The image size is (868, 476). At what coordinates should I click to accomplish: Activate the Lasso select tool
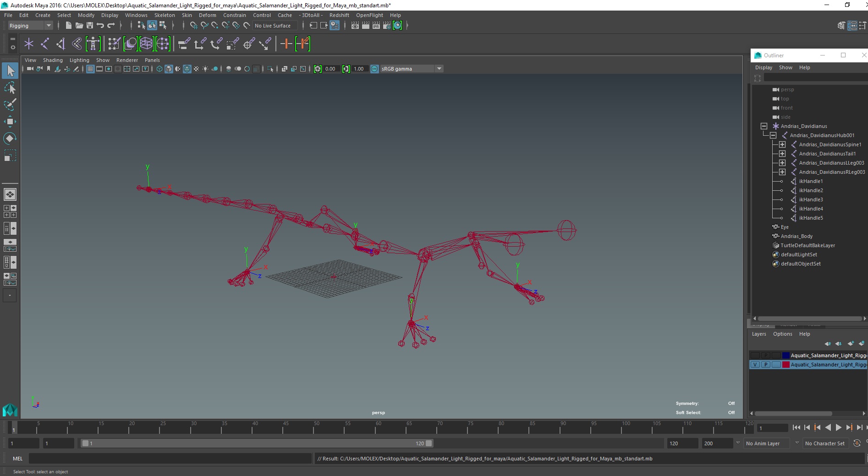(x=10, y=88)
